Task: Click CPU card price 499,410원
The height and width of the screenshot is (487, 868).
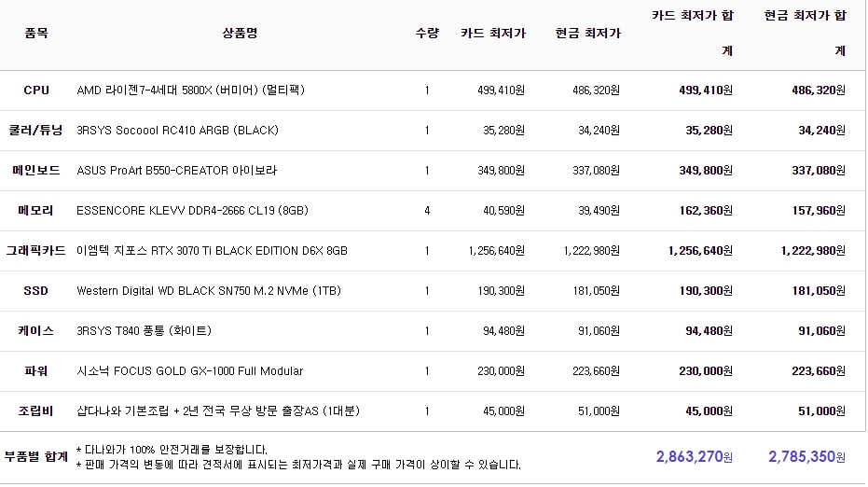Action: (501, 90)
